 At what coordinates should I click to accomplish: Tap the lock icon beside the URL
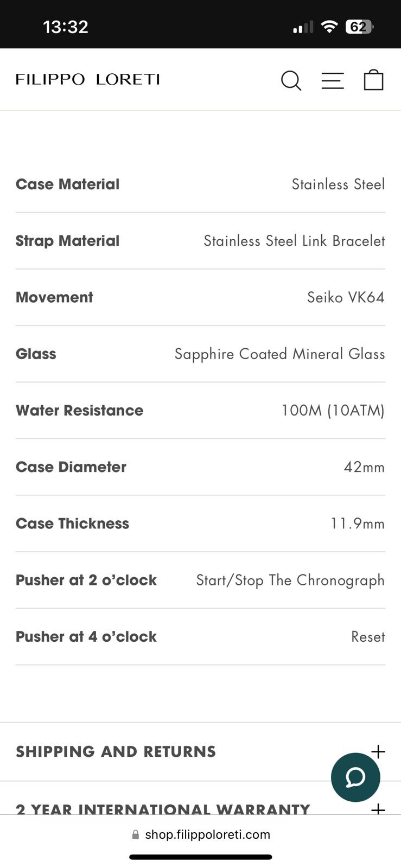136,835
